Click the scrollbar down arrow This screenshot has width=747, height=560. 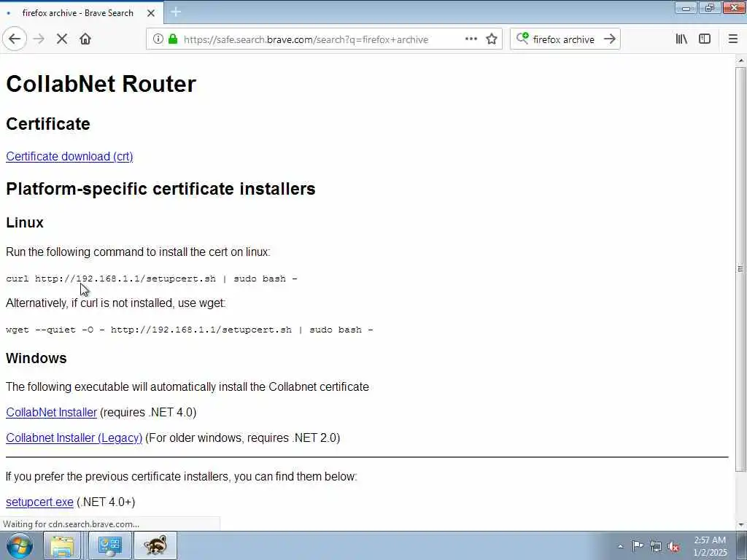click(740, 525)
